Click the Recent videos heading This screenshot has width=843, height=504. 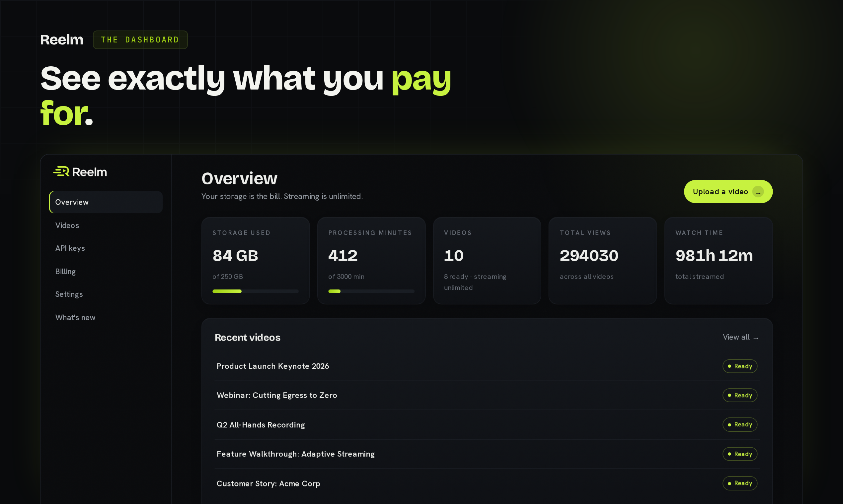tap(248, 338)
